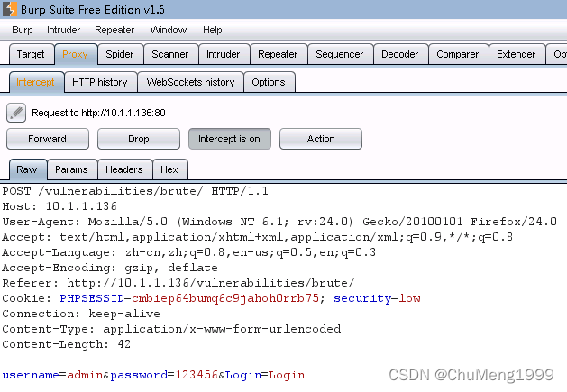Open the WebSockets history sub-tab
Viewport: 567px width, 392px height.
click(x=190, y=82)
